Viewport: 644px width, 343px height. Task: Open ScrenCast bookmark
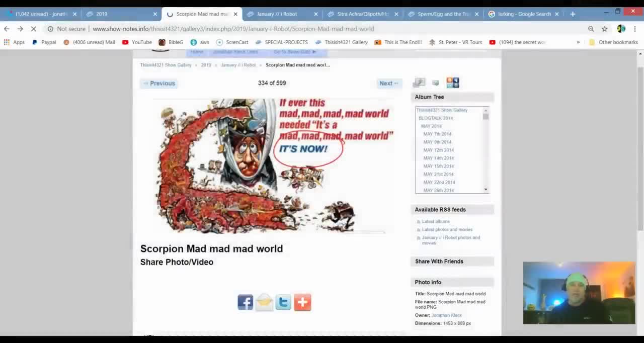[232, 42]
